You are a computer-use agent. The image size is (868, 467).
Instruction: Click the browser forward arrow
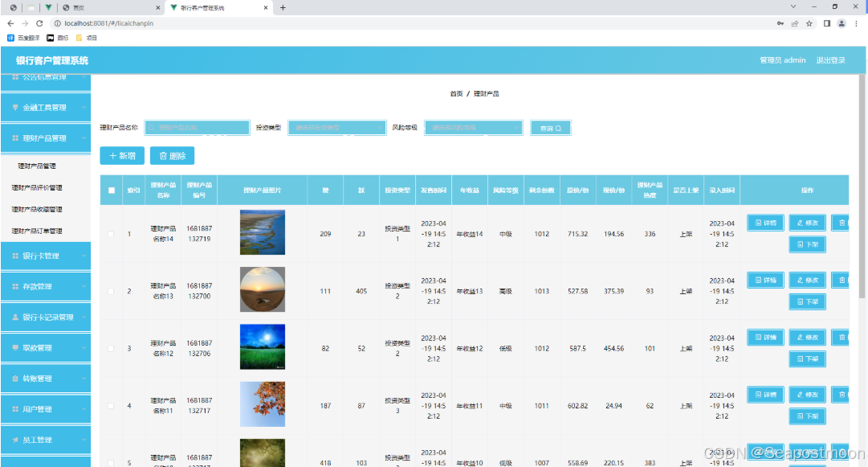[x=25, y=23]
